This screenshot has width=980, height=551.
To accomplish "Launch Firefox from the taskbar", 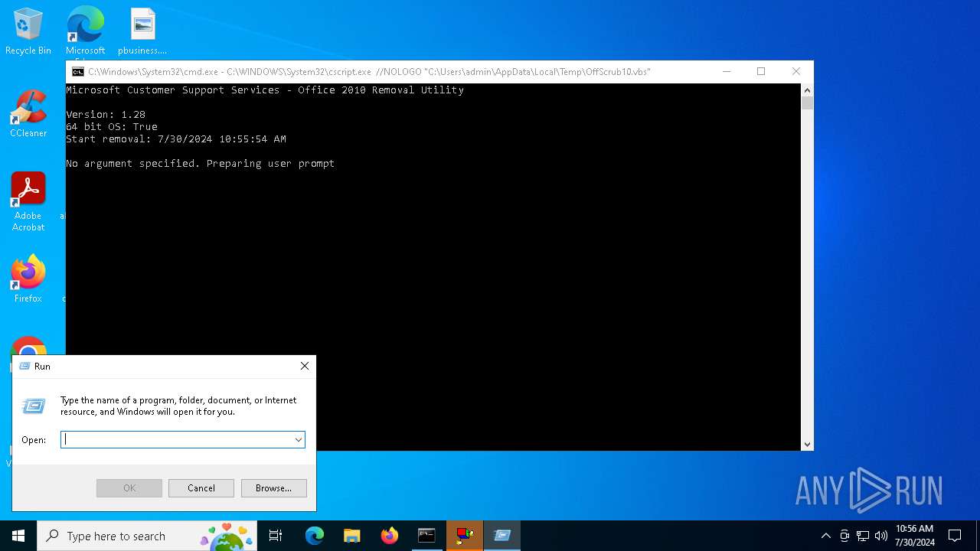I will pyautogui.click(x=390, y=536).
